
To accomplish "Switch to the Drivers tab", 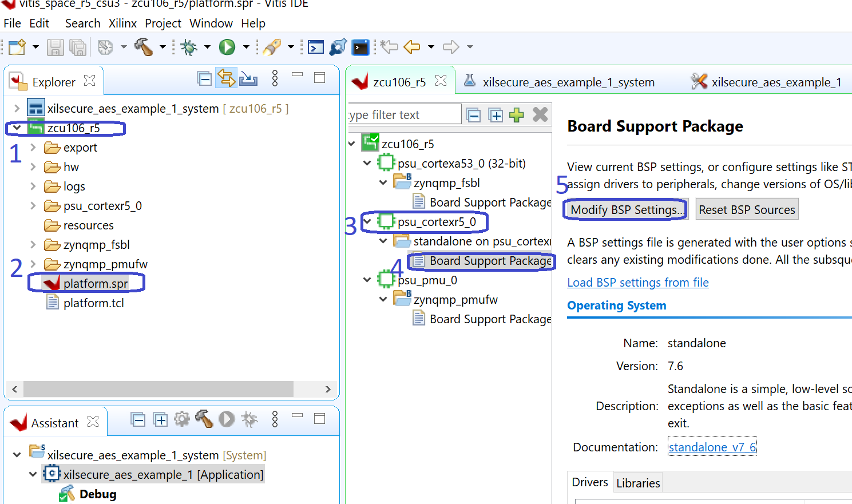I will pyautogui.click(x=590, y=482).
